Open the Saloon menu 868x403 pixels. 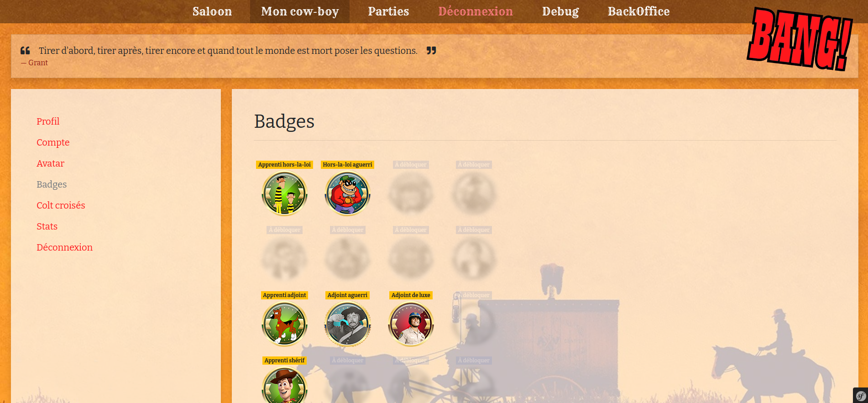212,11
